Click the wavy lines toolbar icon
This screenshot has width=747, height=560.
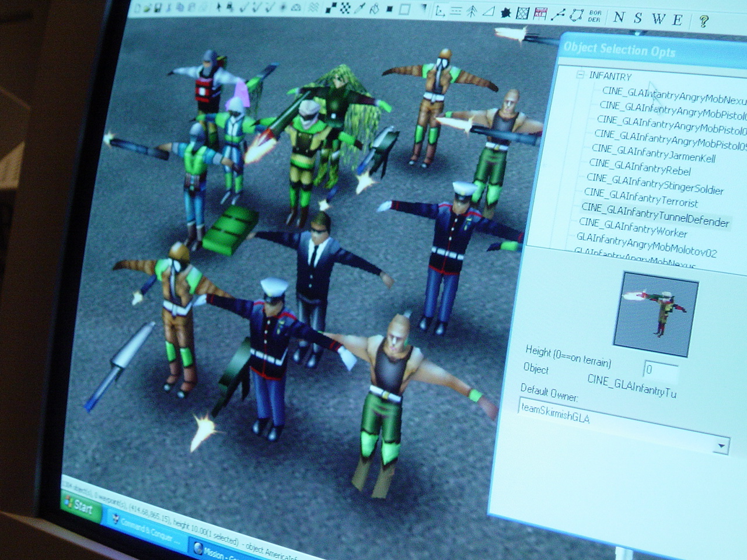(x=314, y=8)
